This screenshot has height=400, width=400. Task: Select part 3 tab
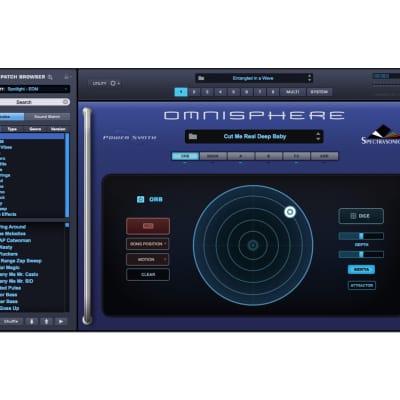coord(207,92)
